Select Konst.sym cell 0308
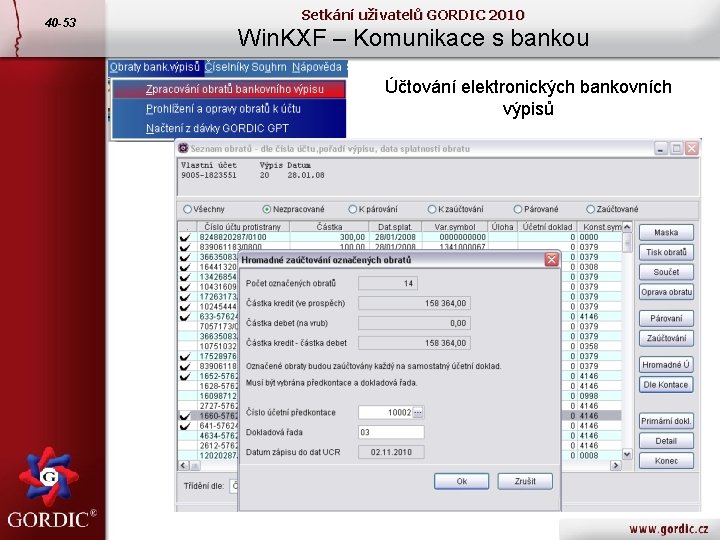This screenshot has width=720, height=540. (x=599, y=267)
